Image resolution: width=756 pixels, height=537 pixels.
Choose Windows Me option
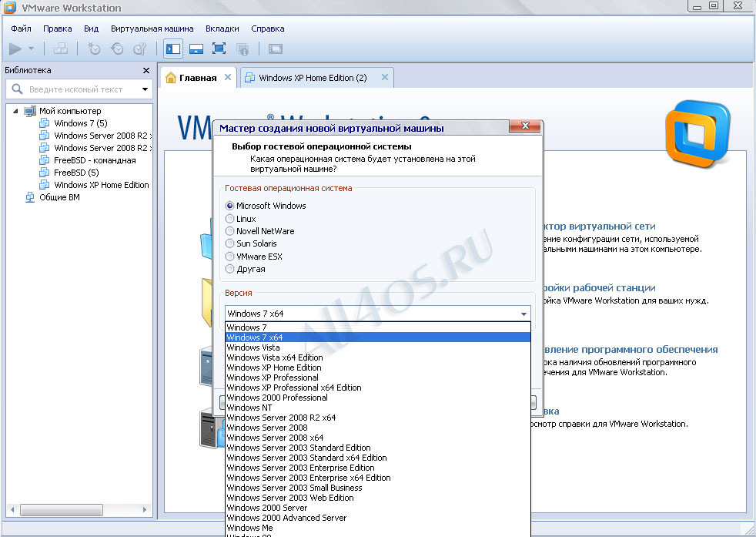(x=378, y=528)
